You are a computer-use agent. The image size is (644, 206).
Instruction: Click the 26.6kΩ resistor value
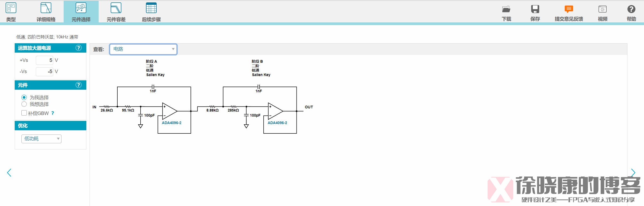pyautogui.click(x=107, y=110)
